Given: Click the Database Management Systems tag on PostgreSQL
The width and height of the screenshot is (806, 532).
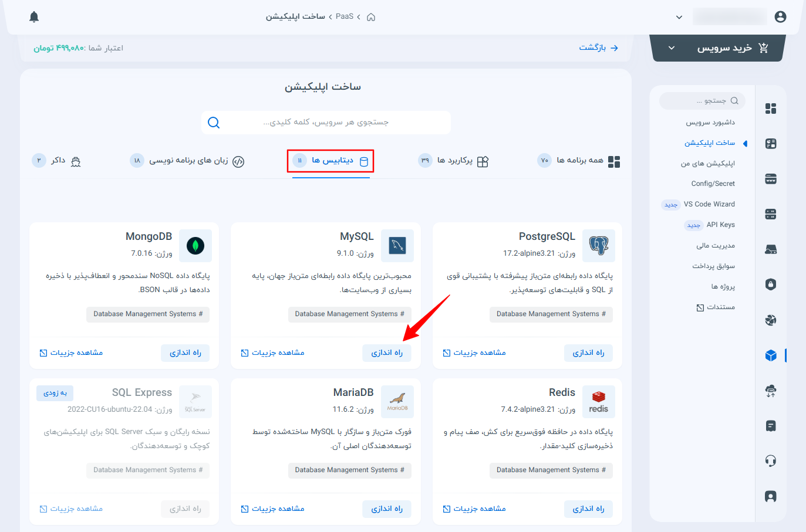Looking at the screenshot, I should 551,314.
